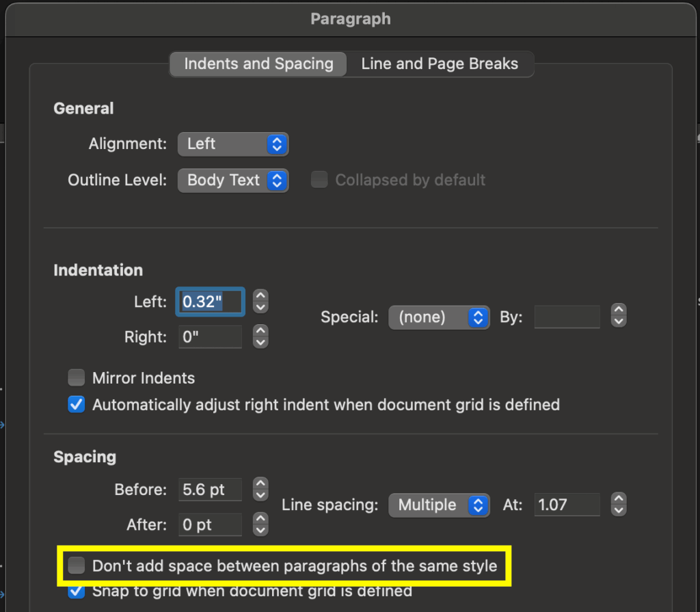This screenshot has height=612, width=700.
Task: Click the Right indentation field
Action: click(210, 336)
